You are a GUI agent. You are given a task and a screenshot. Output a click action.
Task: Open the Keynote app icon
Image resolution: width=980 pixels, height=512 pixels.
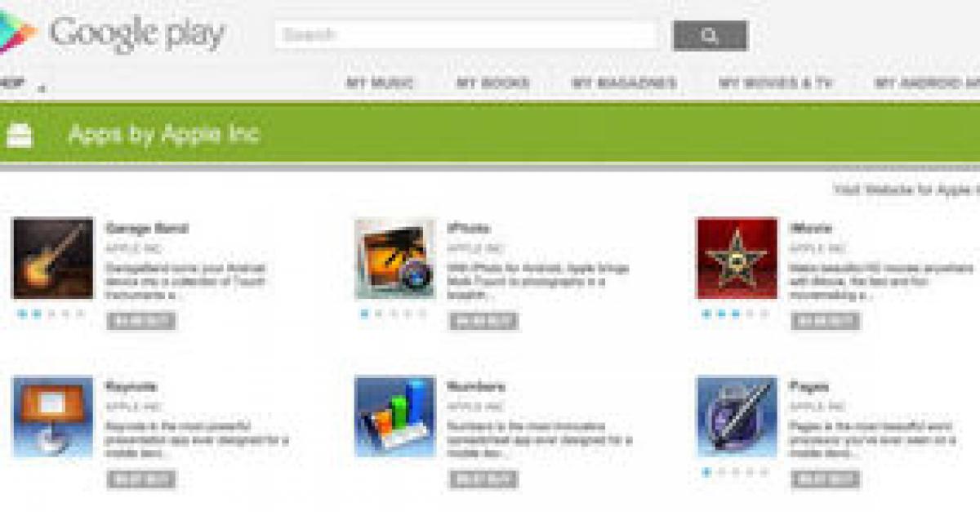[x=53, y=416]
